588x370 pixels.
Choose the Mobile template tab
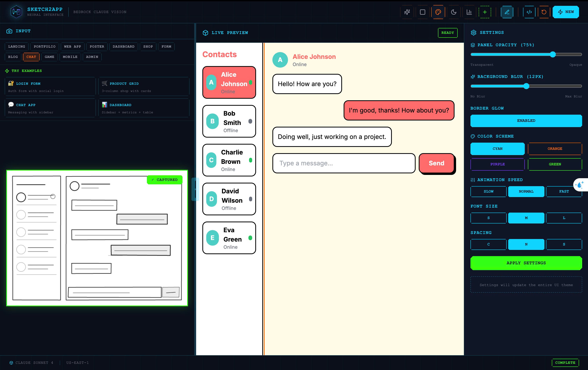tap(70, 57)
